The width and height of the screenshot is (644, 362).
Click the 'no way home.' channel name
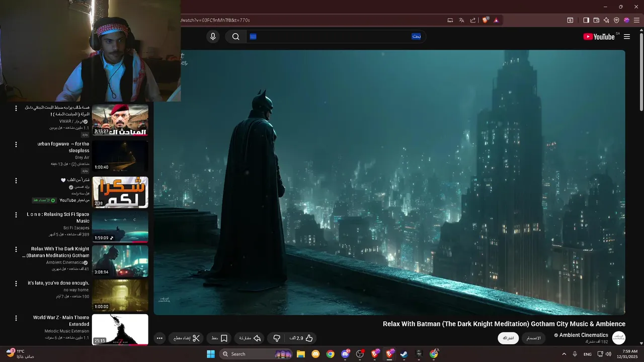76,290
